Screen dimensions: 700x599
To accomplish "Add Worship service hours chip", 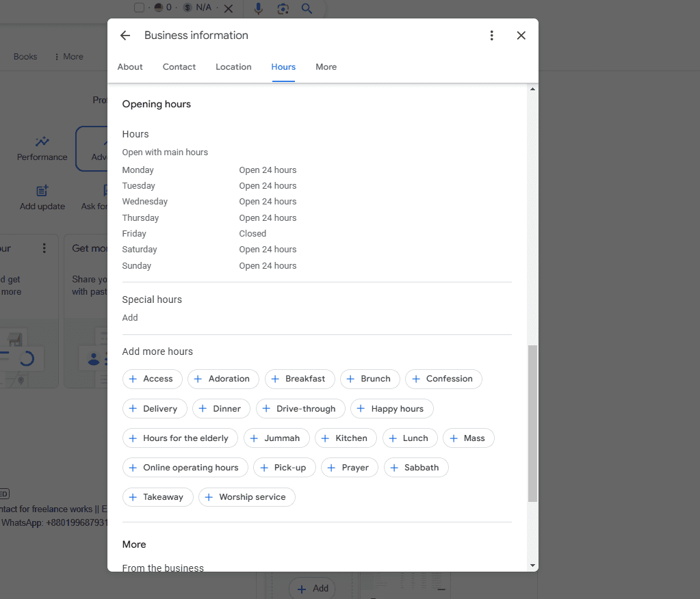I will (246, 497).
